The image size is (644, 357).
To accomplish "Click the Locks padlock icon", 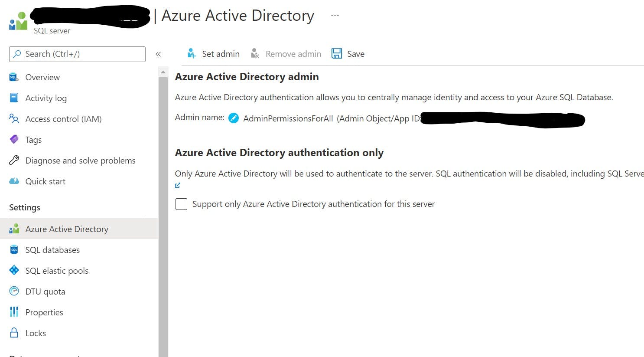I will click(14, 333).
